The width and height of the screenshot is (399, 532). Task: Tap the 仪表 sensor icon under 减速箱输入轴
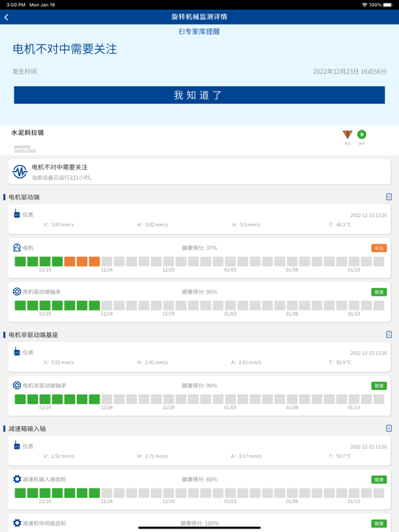[x=17, y=445]
